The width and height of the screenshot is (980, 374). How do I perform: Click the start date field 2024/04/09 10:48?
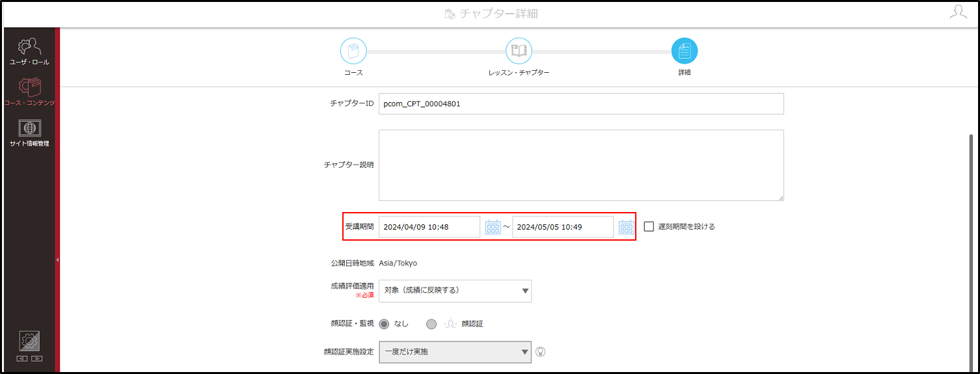pyautogui.click(x=429, y=227)
